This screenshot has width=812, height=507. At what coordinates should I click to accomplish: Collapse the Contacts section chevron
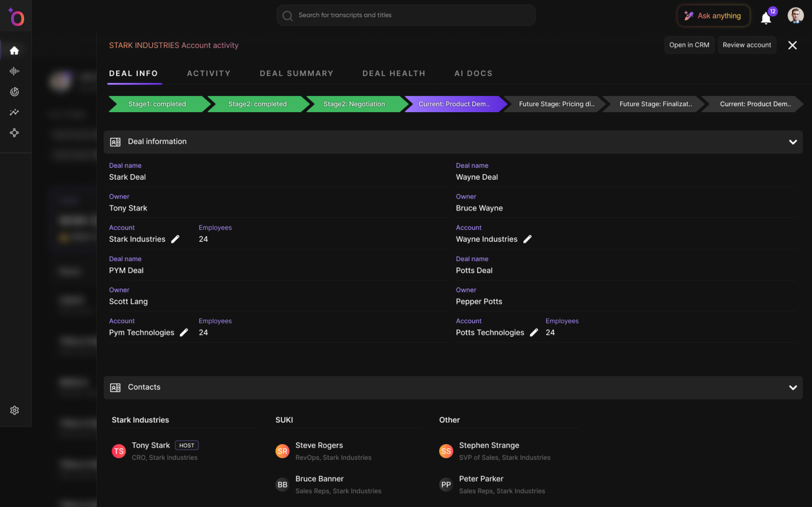(x=793, y=388)
